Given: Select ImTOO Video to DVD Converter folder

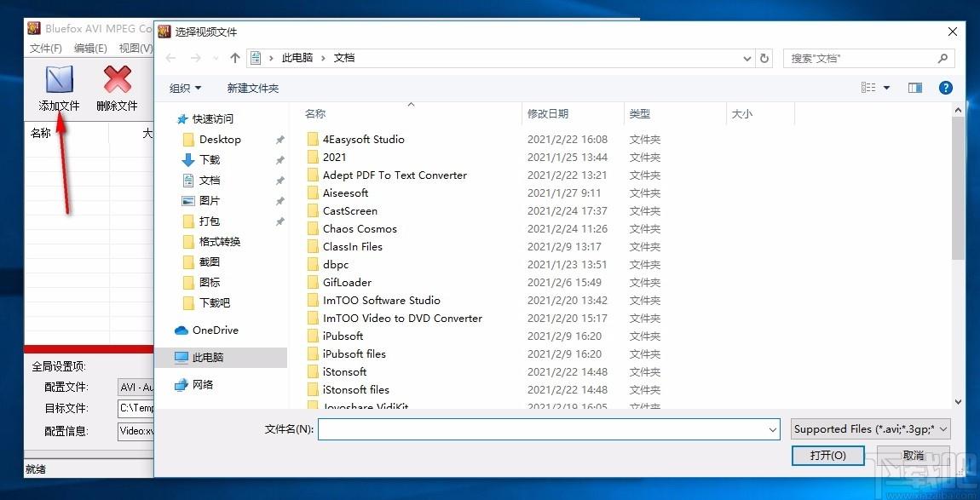Looking at the screenshot, I should coord(402,318).
